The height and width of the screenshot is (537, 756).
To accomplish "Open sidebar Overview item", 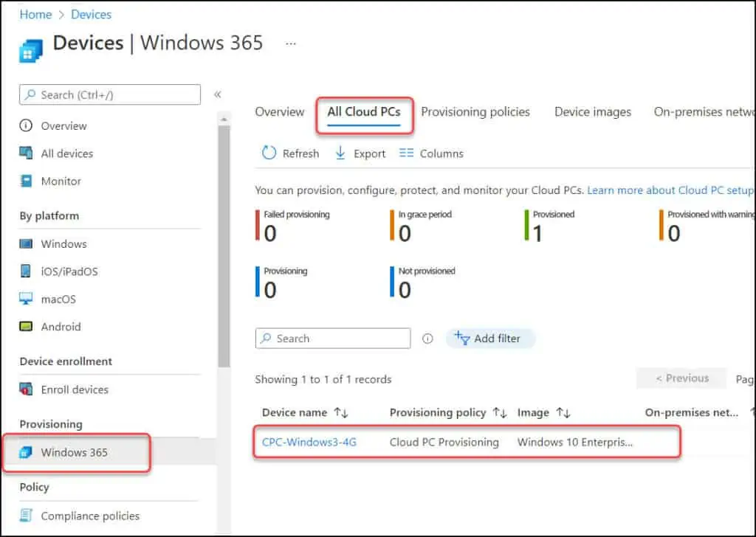I will [x=64, y=125].
